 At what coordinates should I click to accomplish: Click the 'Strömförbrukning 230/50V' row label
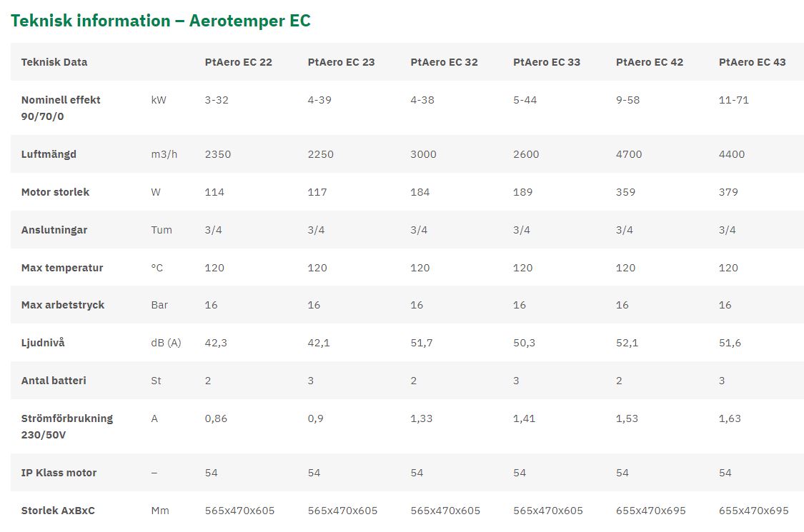point(67,426)
